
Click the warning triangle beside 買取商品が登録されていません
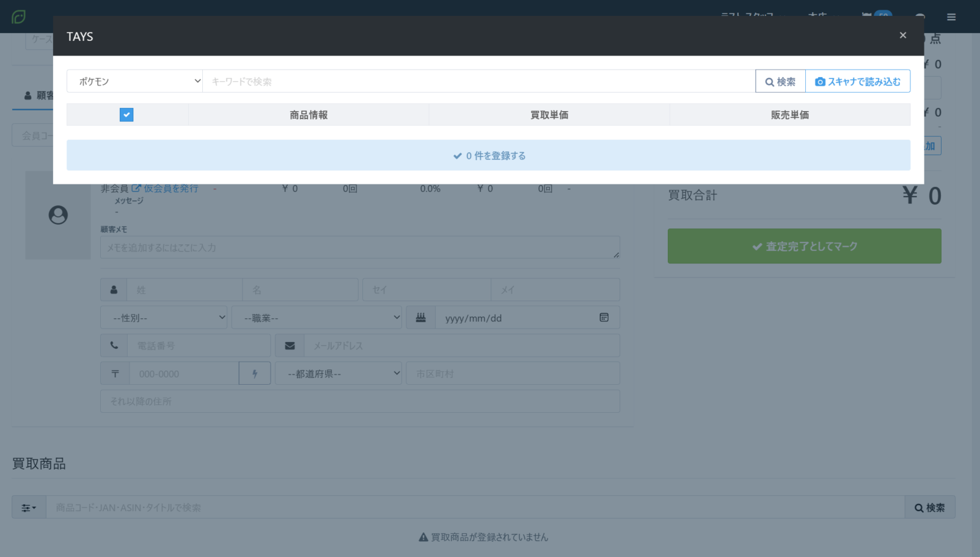tap(422, 537)
